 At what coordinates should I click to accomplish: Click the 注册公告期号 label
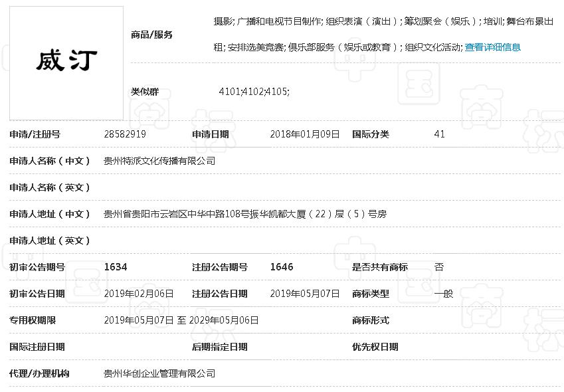(220, 267)
